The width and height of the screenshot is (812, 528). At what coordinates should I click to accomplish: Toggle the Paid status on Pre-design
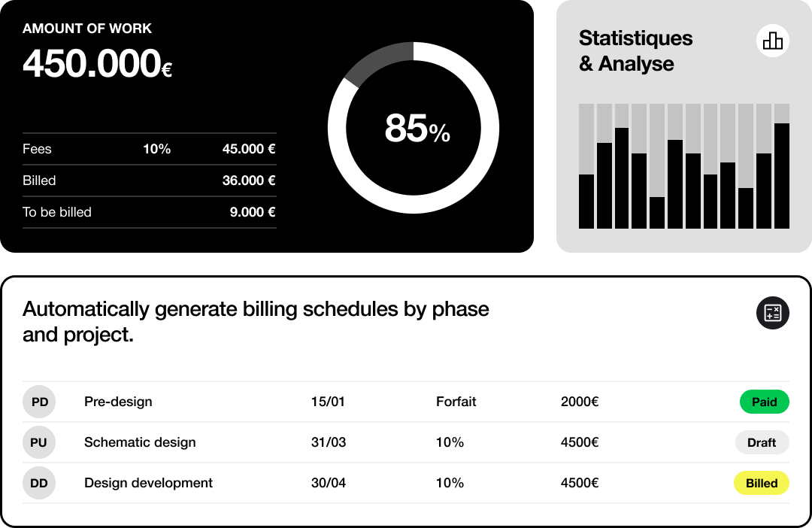tap(764, 402)
